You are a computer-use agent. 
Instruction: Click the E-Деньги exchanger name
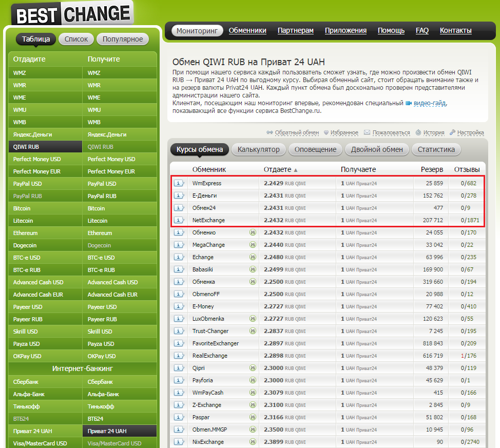pyautogui.click(x=204, y=196)
